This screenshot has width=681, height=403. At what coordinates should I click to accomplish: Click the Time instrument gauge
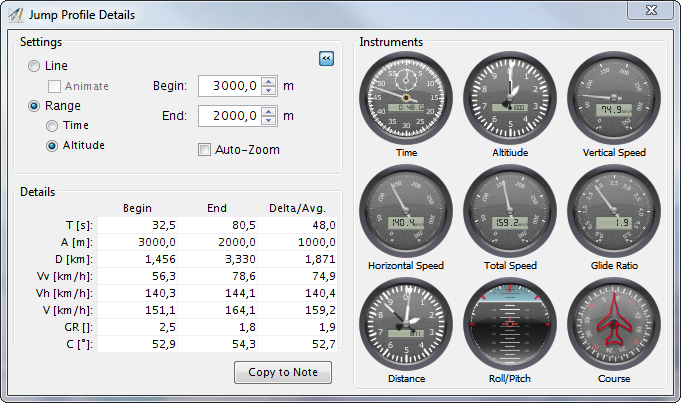pyautogui.click(x=406, y=99)
